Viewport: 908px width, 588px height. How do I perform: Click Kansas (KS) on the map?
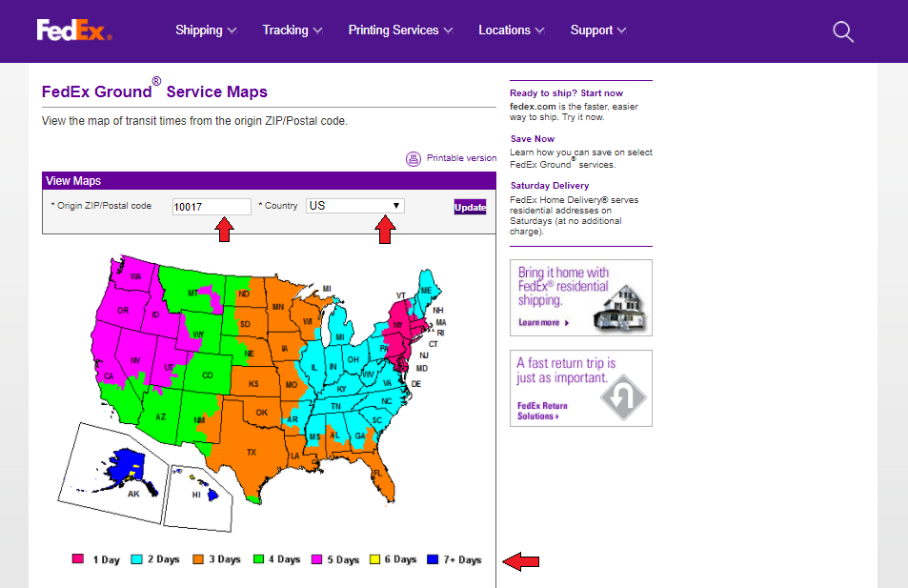pos(253,384)
